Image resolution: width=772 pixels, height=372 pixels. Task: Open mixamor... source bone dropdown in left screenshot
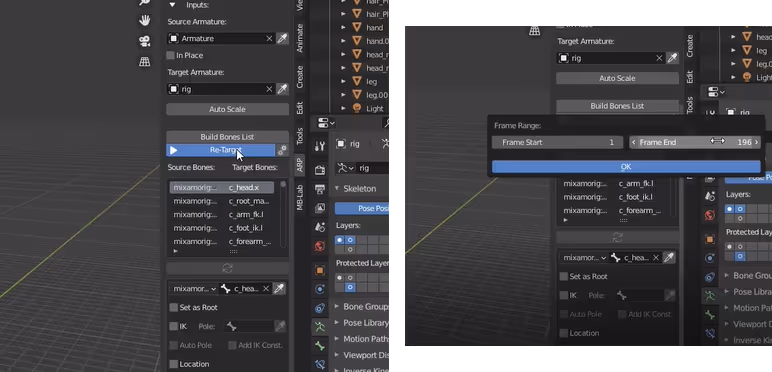tap(194, 289)
